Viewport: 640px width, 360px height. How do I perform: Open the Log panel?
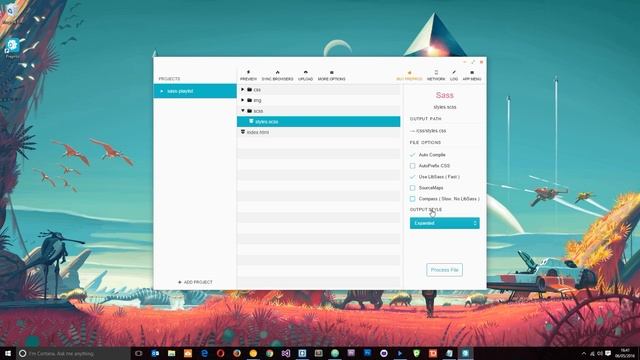454,76
